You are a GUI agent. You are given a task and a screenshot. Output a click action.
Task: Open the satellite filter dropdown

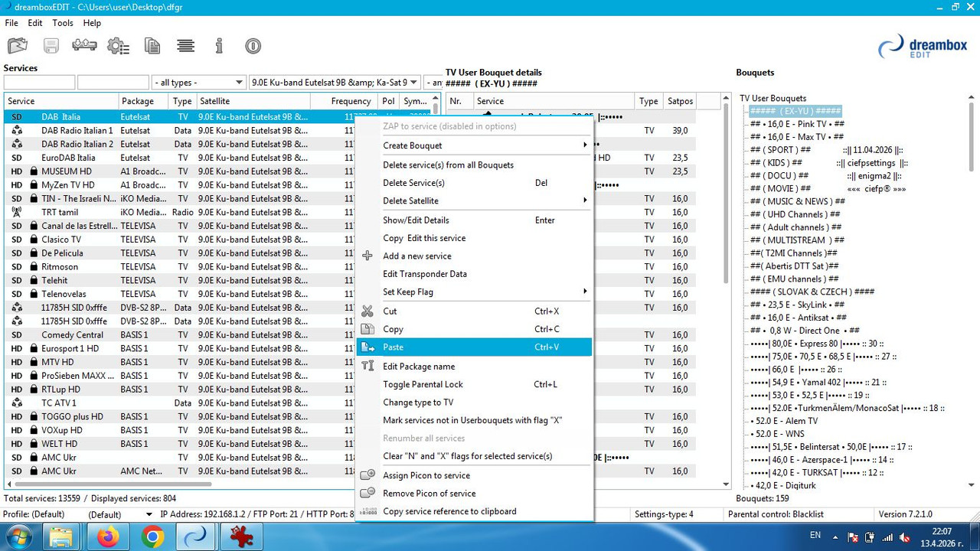[335, 82]
